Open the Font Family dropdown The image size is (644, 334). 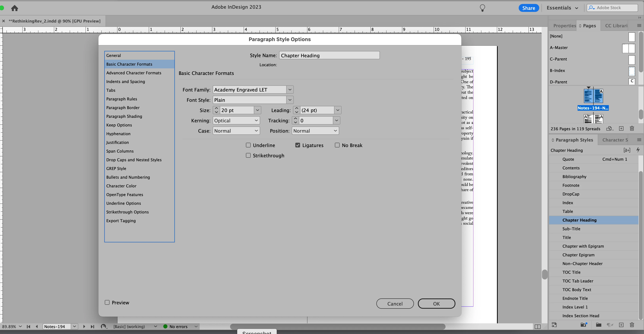pos(290,90)
